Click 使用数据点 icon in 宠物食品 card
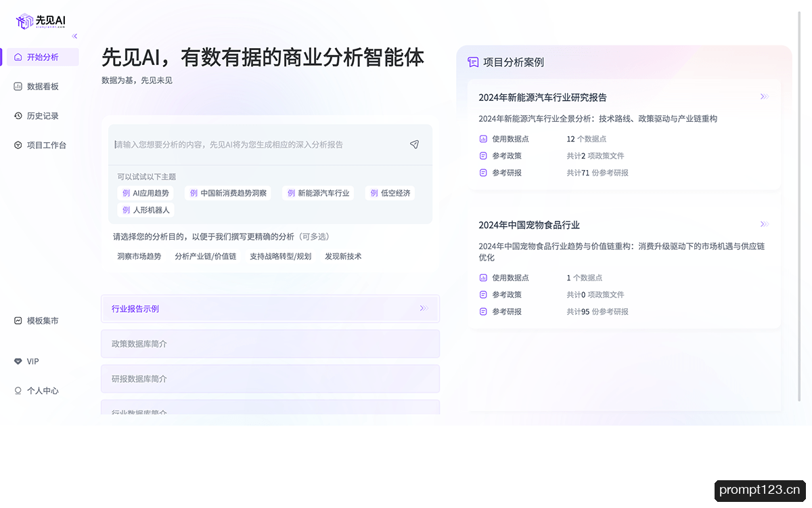 tap(483, 278)
